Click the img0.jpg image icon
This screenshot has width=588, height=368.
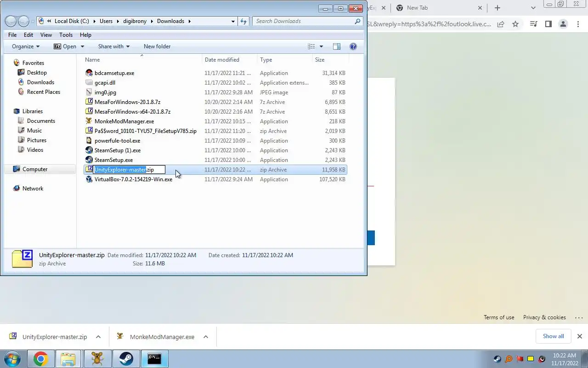point(89,92)
